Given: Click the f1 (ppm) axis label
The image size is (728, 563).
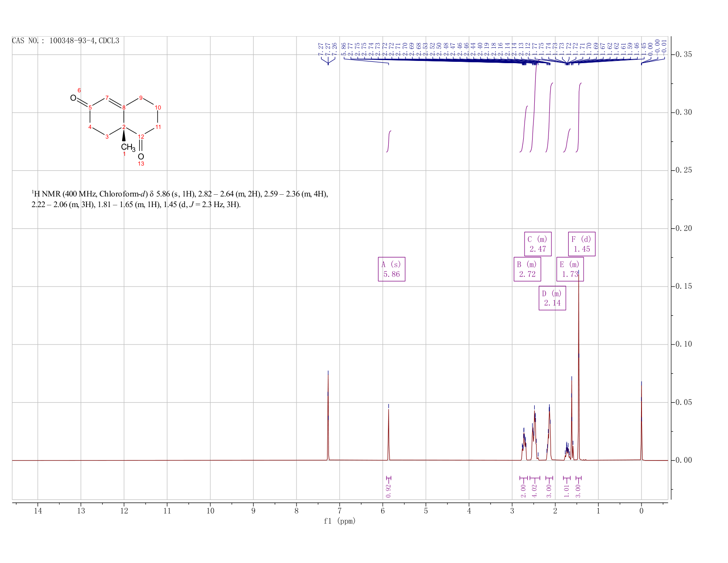Looking at the screenshot, I should (340, 521).
